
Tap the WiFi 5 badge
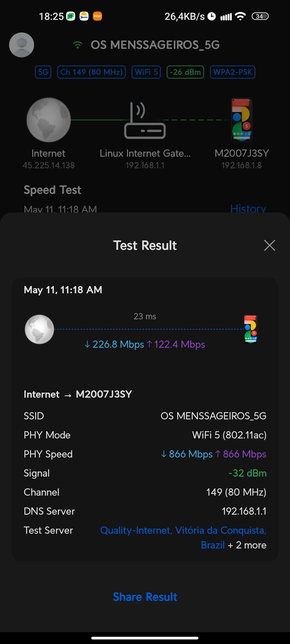pyautogui.click(x=146, y=72)
